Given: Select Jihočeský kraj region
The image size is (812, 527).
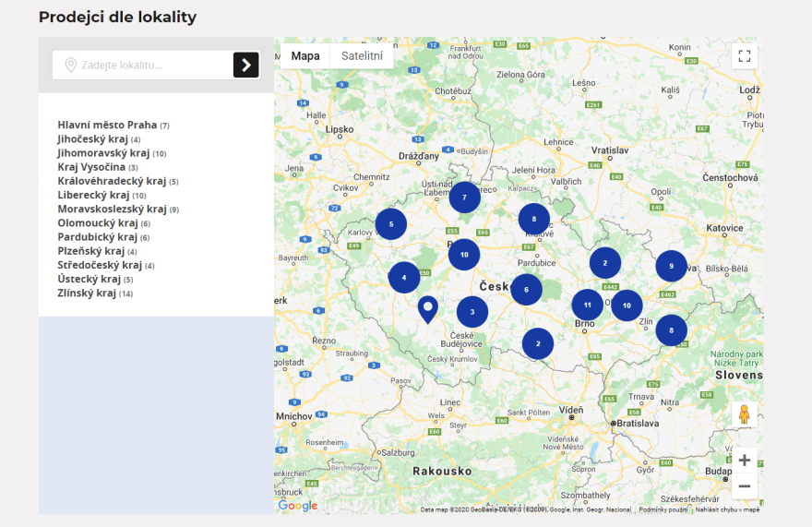Looking at the screenshot, I should (99, 138).
